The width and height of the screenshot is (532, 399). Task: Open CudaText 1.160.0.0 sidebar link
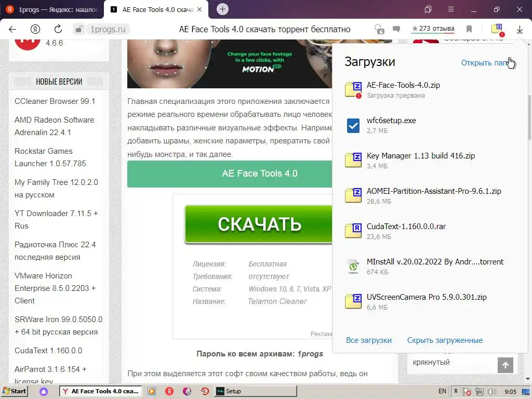[48, 351]
